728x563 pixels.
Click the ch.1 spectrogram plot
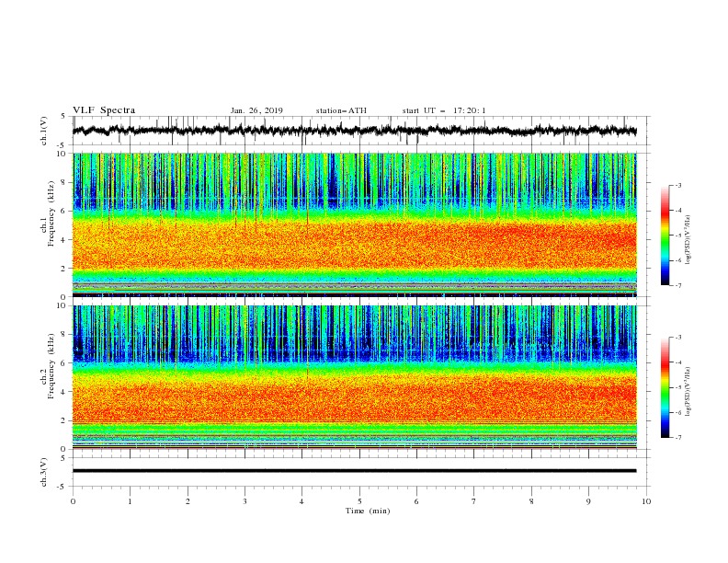(x=355, y=224)
